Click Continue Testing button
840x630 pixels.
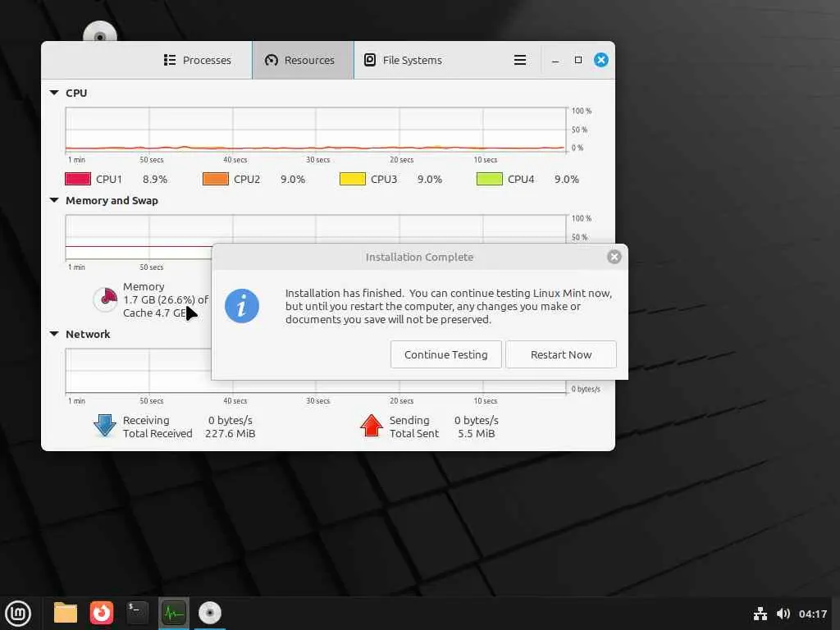click(445, 354)
